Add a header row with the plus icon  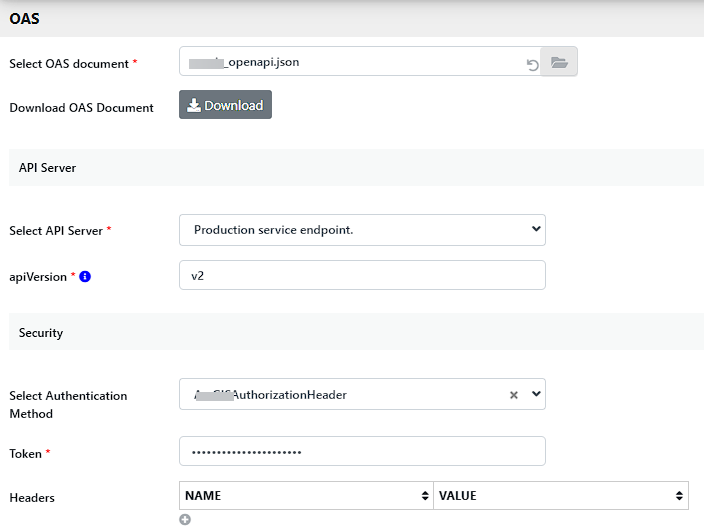pyautogui.click(x=185, y=519)
